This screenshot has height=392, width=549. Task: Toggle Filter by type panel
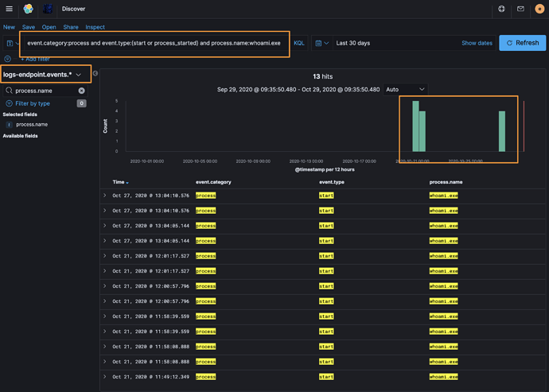pyautogui.click(x=33, y=103)
